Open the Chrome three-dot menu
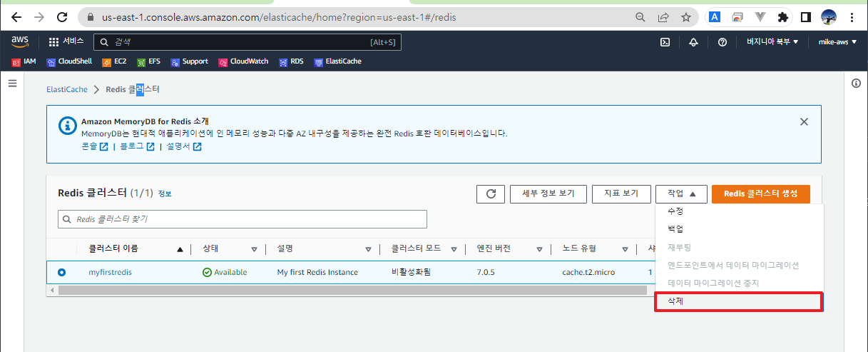This screenshot has height=352, width=868. pos(853,17)
